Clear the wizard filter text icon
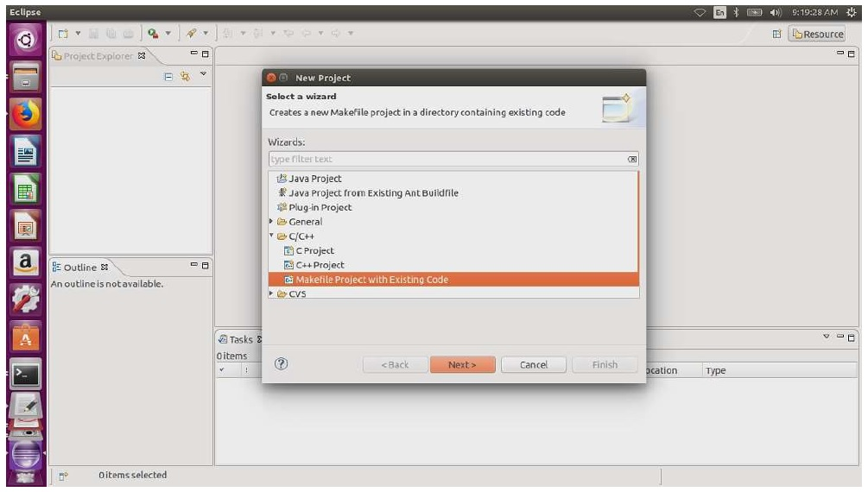Screen dimensions: 868x492 [x=631, y=160]
